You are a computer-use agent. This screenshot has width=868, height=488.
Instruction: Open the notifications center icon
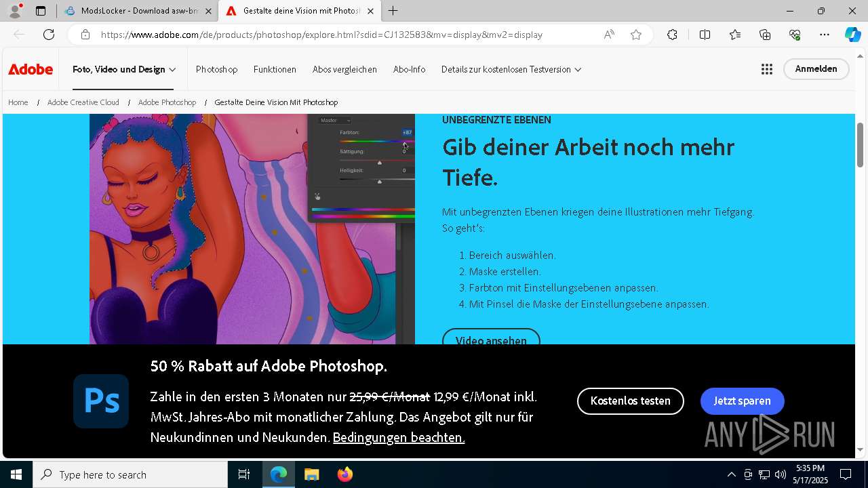(x=846, y=474)
